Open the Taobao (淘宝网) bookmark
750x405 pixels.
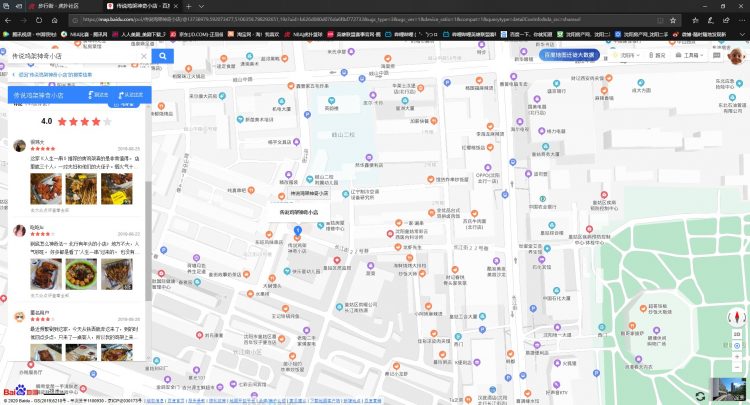(253, 34)
